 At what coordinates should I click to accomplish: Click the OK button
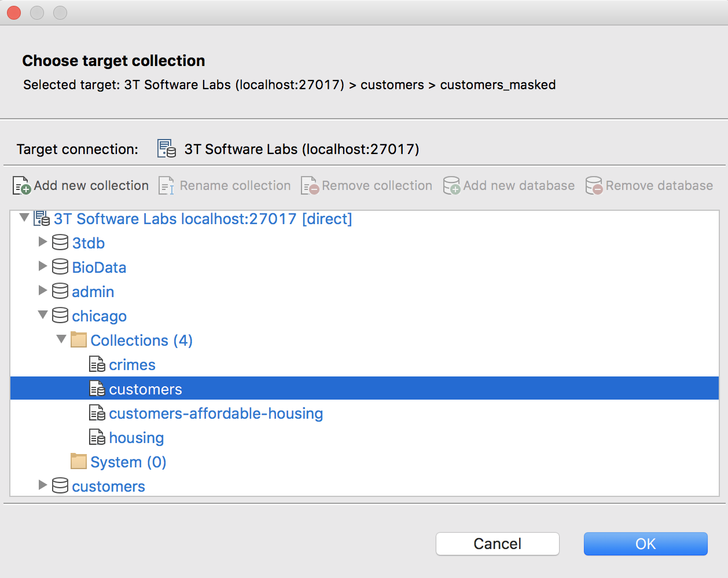tap(645, 544)
